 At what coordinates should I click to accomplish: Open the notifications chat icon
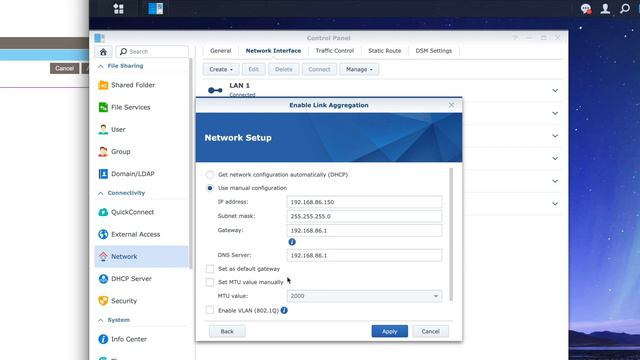(x=586, y=9)
